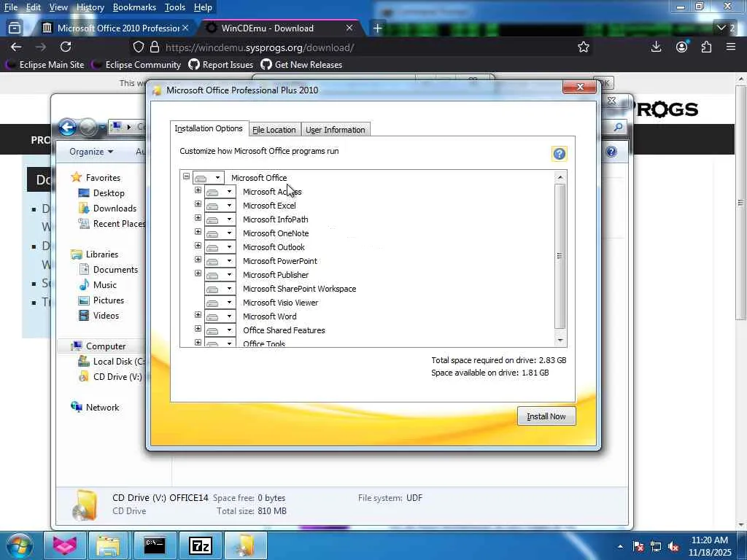Open the Firefox application menu
Viewport: 747px width, 560px height.
731,47
